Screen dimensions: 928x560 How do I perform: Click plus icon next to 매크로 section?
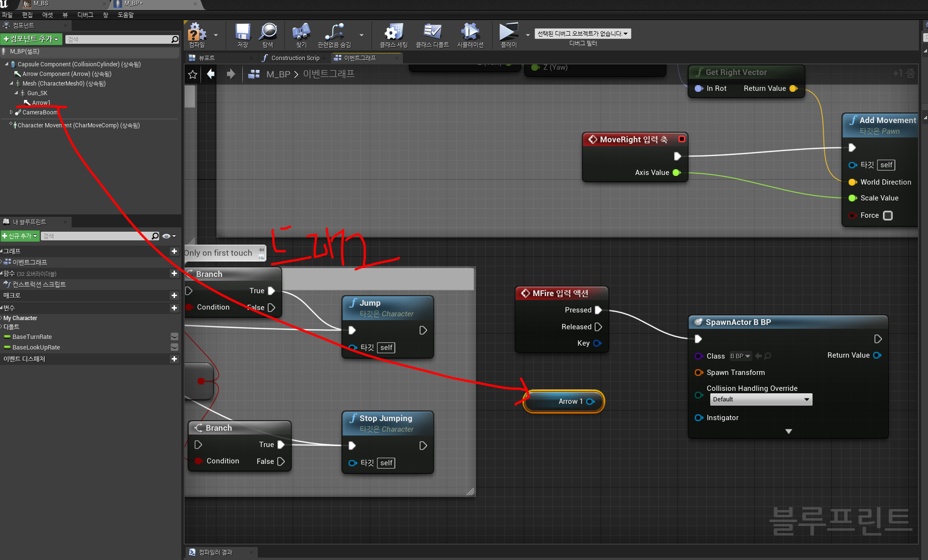[174, 296]
